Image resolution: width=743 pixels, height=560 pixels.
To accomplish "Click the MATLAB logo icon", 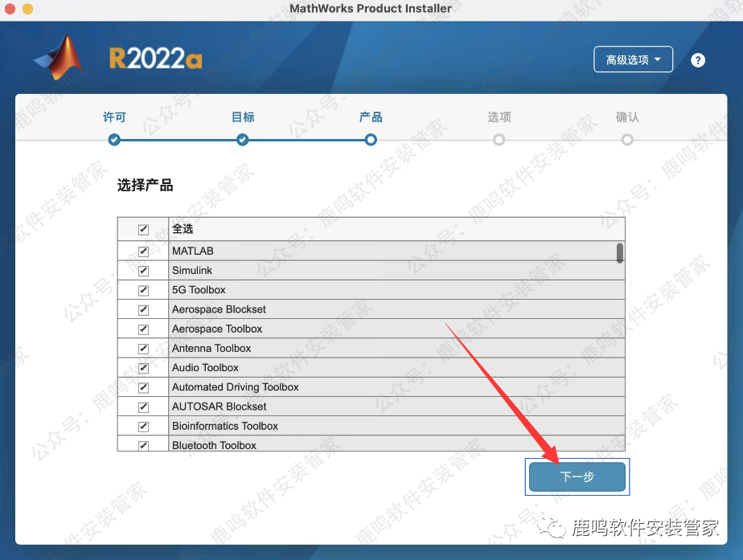I will [60, 58].
